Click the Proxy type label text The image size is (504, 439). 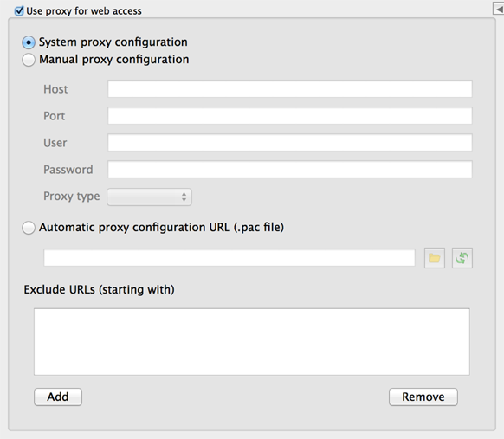pyautogui.click(x=71, y=196)
